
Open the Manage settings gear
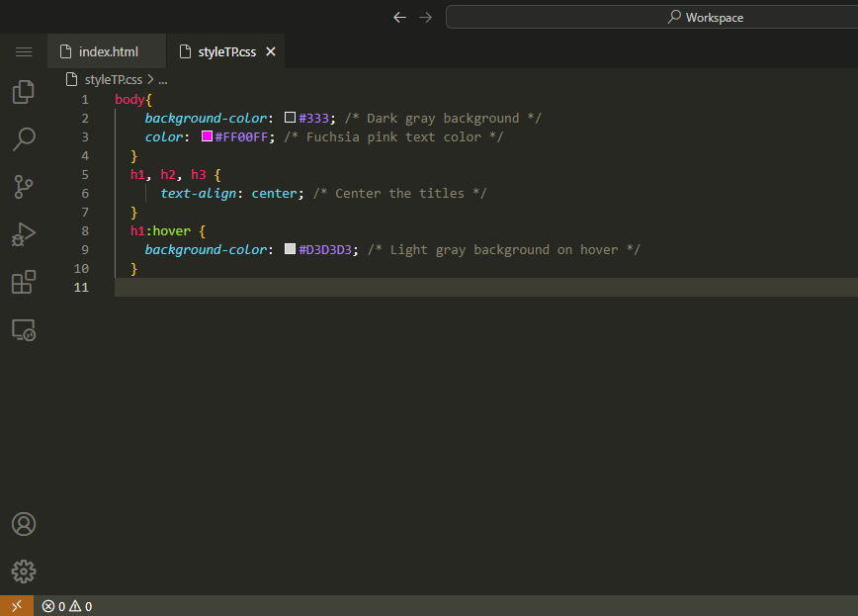coord(23,572)
